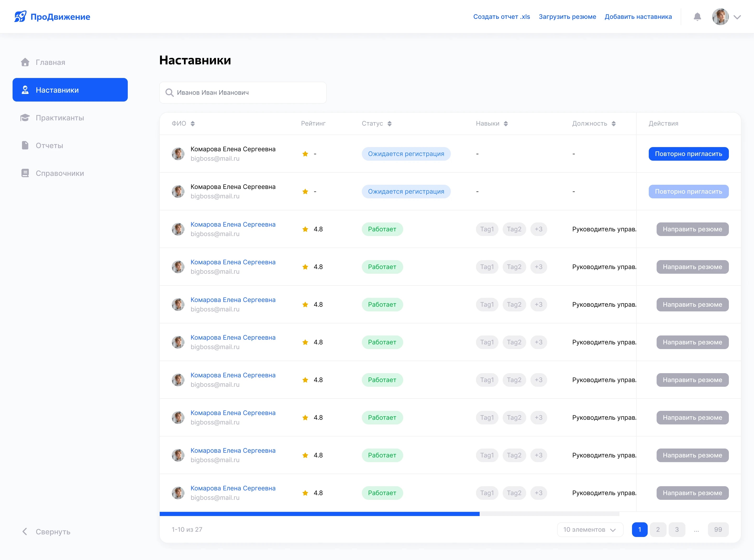Viewport: 754px width, 560px height.
Task: Click the faded Повторно пригласить in second row
Action: tap(689, 192)
